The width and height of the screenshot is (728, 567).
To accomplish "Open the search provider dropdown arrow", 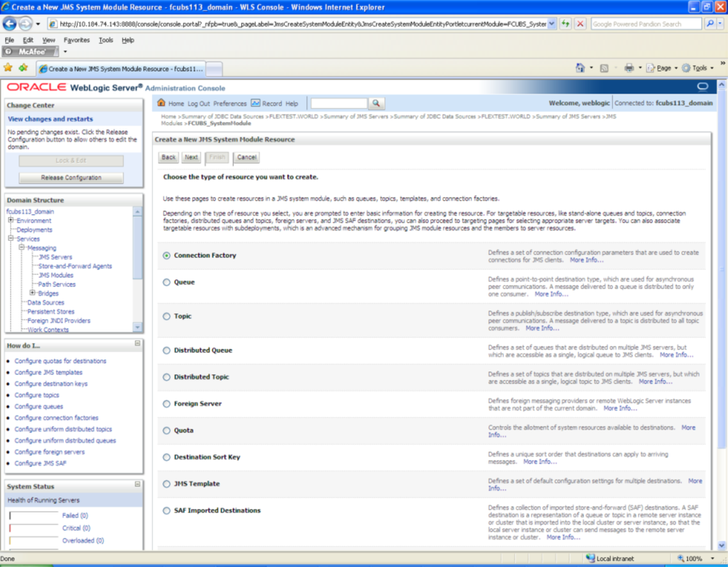I will [x=720, y=23].
